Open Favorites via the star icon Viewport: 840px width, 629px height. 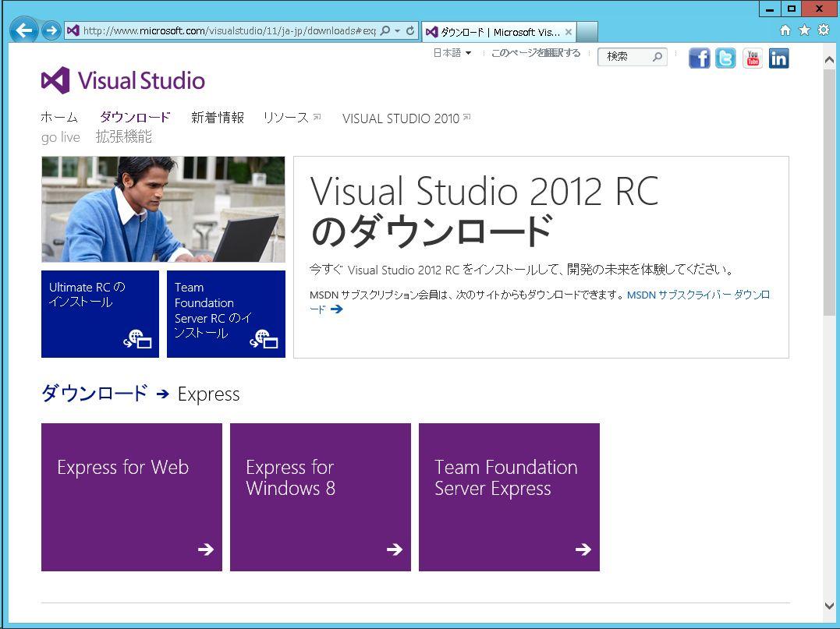804,30
